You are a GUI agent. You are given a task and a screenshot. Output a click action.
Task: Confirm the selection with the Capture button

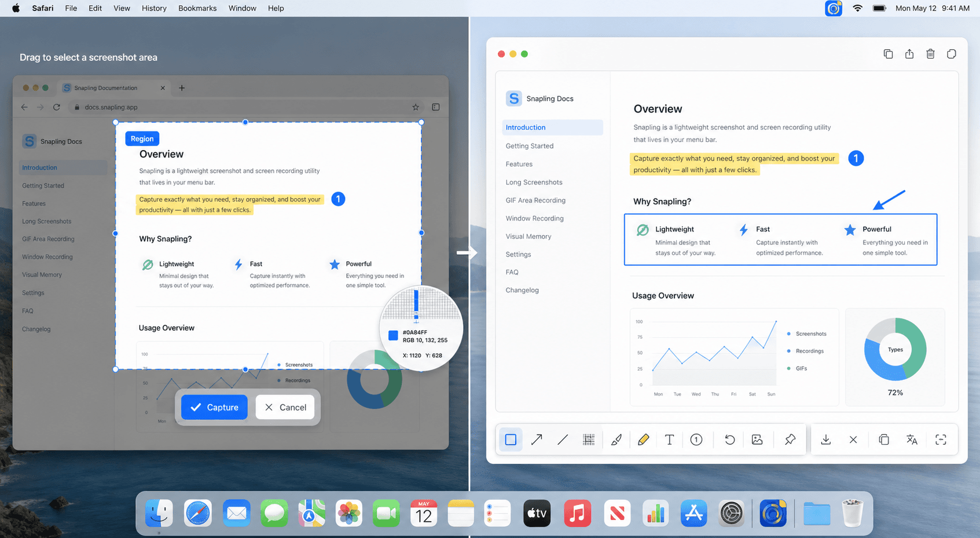(x=214, y=407)
